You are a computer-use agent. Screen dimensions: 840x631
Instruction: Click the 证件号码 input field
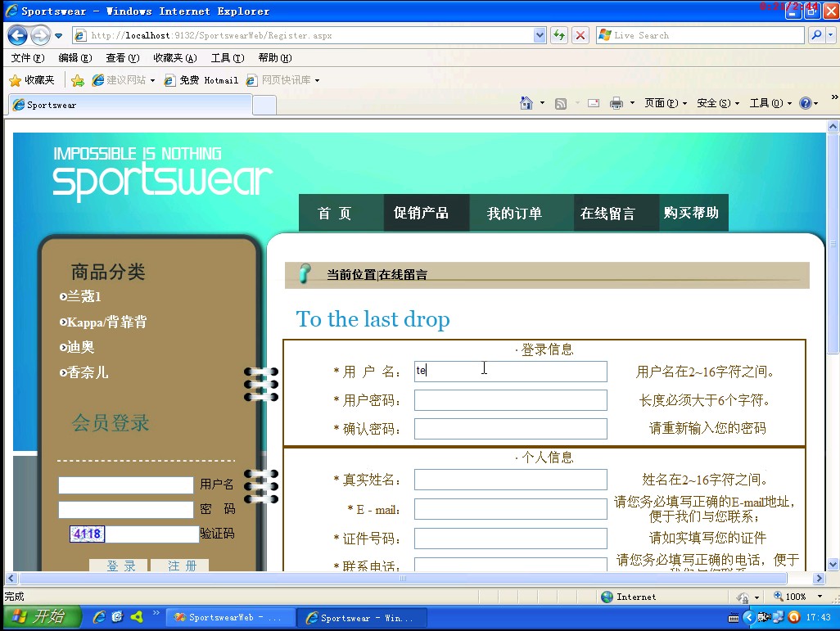[x=511, y=538]
